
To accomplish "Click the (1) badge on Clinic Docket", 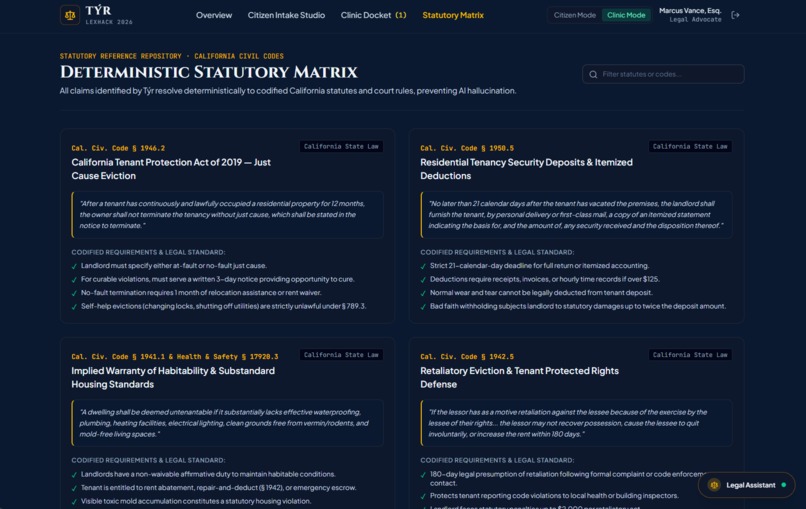I will [400, 15].
